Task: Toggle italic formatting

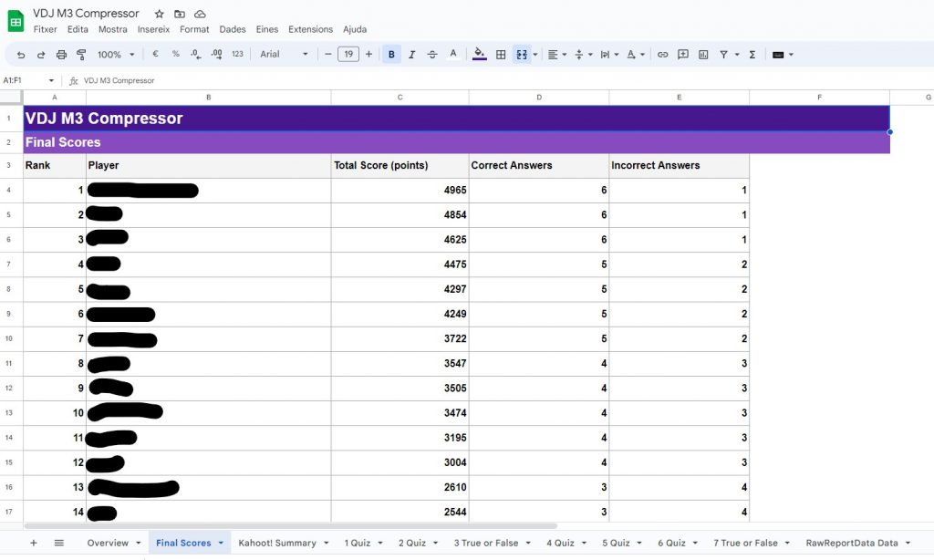Action: (x=411, y=55)
